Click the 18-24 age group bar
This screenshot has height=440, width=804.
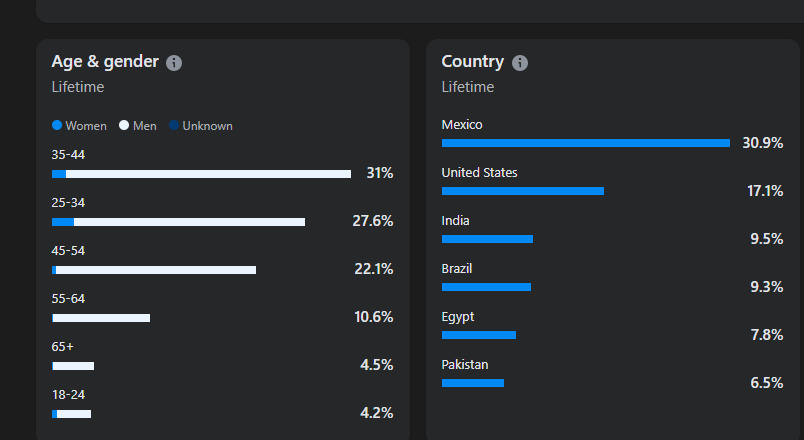click(72, 414)
